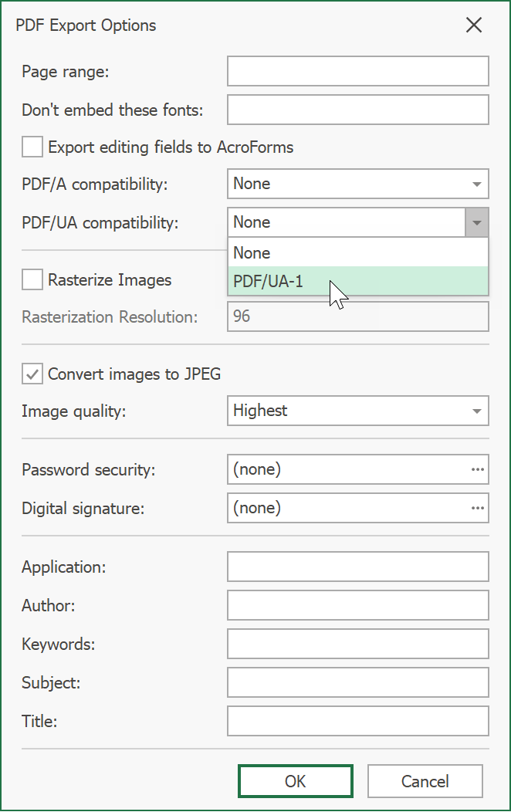Open the Password security ellipsis picker

[479, 469]
